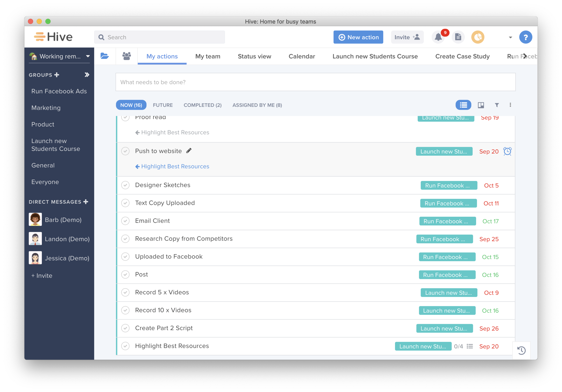This screenshot has height=392, width=562.
Task: Select the FUTURE filter
Action: point(163,105)
